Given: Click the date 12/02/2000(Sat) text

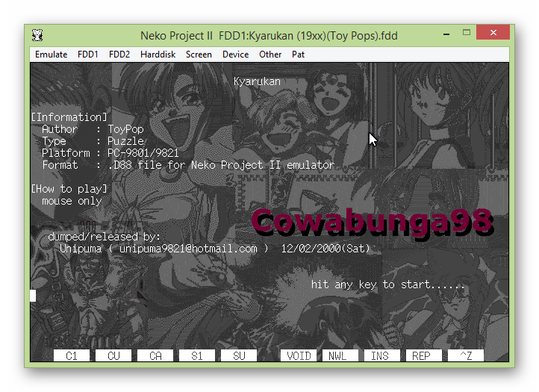Looking at the screenshot, I should (x=325, y=249).
